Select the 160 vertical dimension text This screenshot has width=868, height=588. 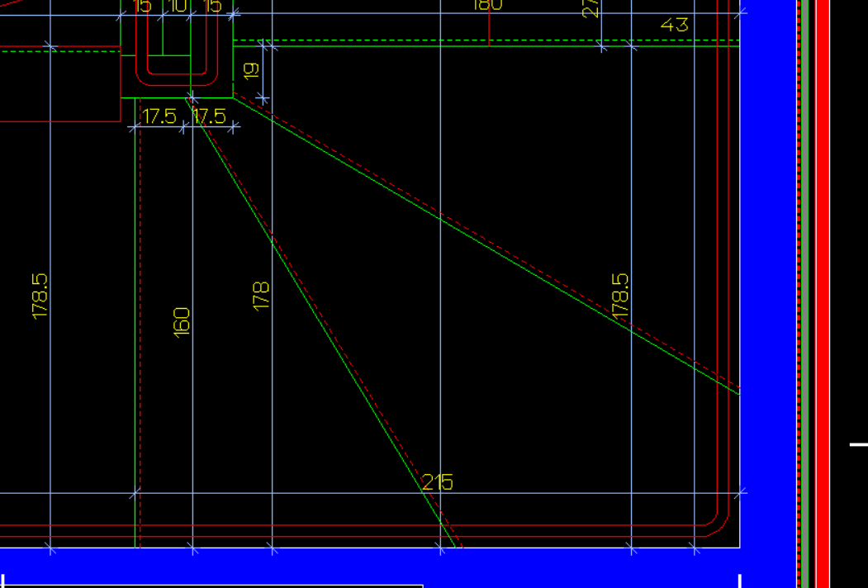pos(182,322)
